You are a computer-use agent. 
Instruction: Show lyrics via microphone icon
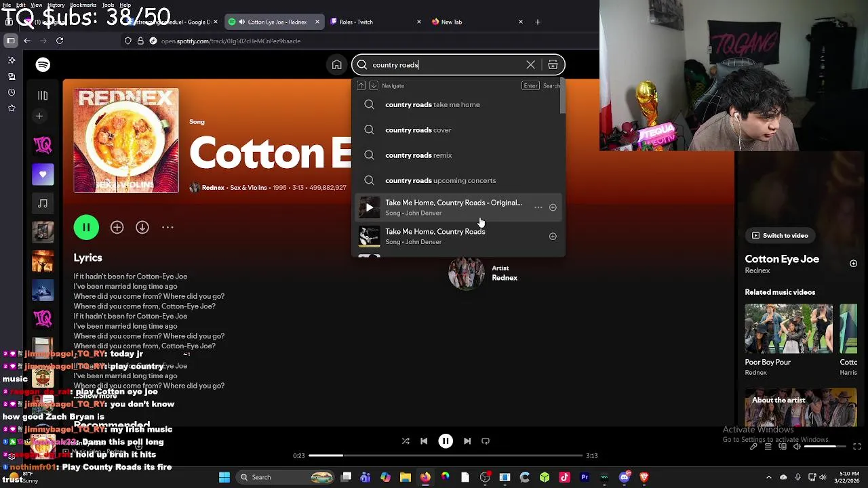click(753, 447)
